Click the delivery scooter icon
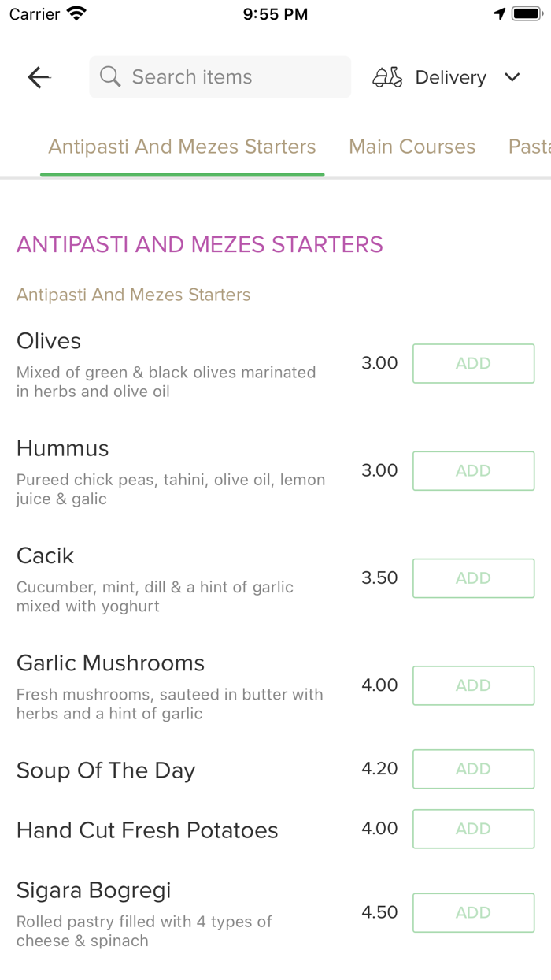This screenshot has width=551, height=980. click(x=387, y=76)
